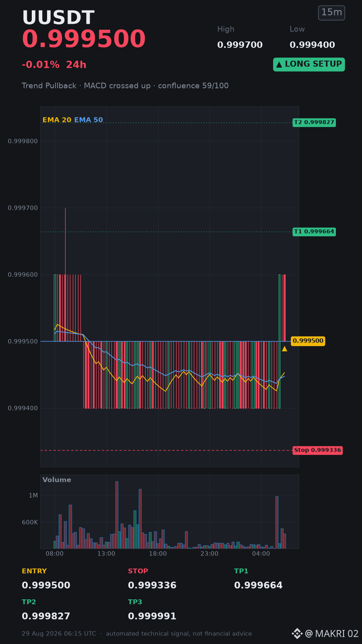Click the Trend Pullback confluence description line
The width and height of the screenshot is (362, 644).
tap(125, 86)
